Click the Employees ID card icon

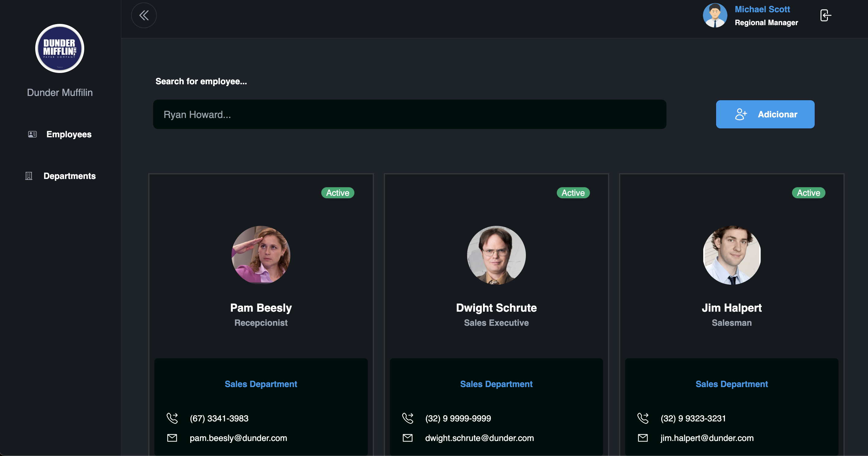click(32, 134)
